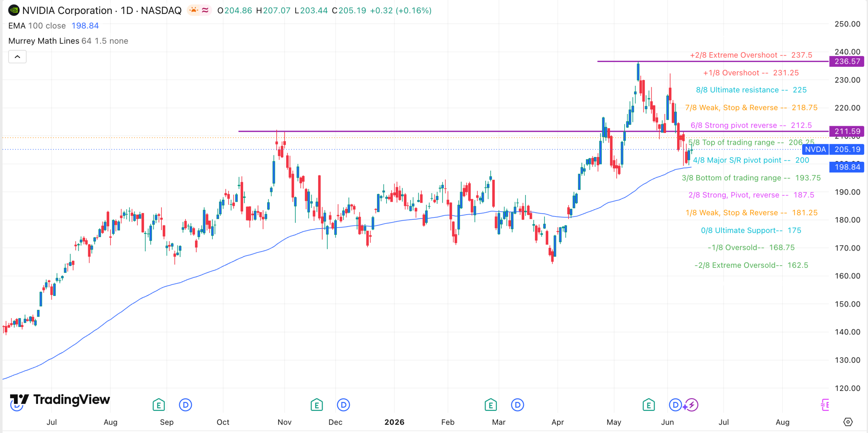Click the blue 198.84 EMA price label
The height and width of the screenshot is (433, 868).
847,167
